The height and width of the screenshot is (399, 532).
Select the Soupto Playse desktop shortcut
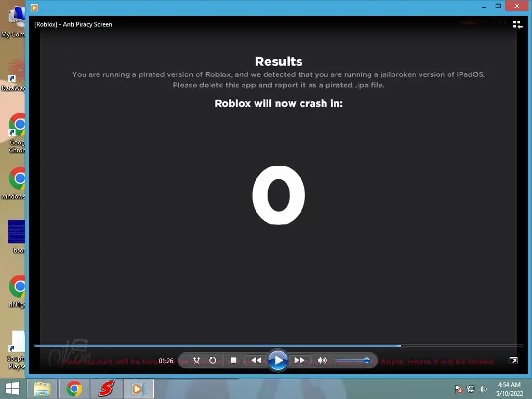pyautogui.click(x=16, y=350)
